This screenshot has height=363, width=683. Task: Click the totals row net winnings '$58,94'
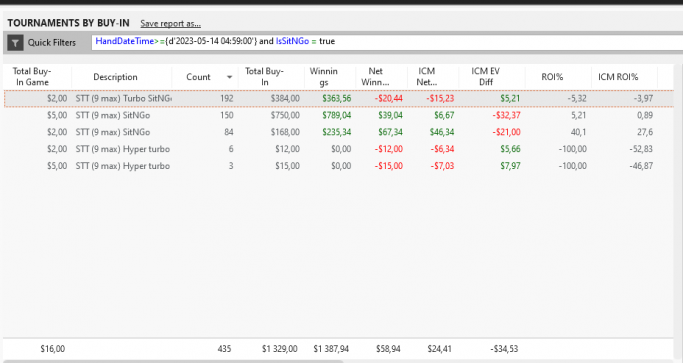point(388,349)
